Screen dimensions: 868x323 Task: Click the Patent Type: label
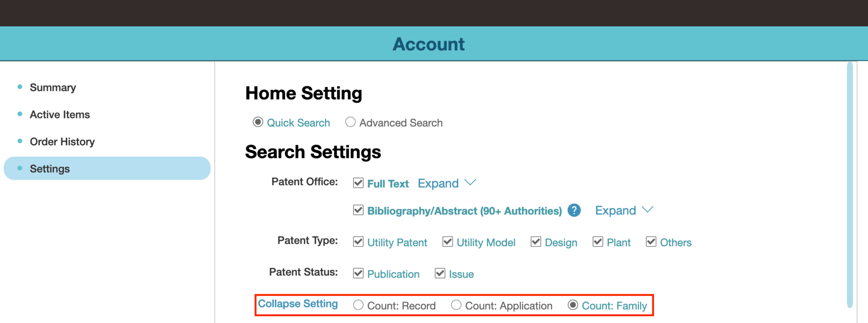click(308, 241)
